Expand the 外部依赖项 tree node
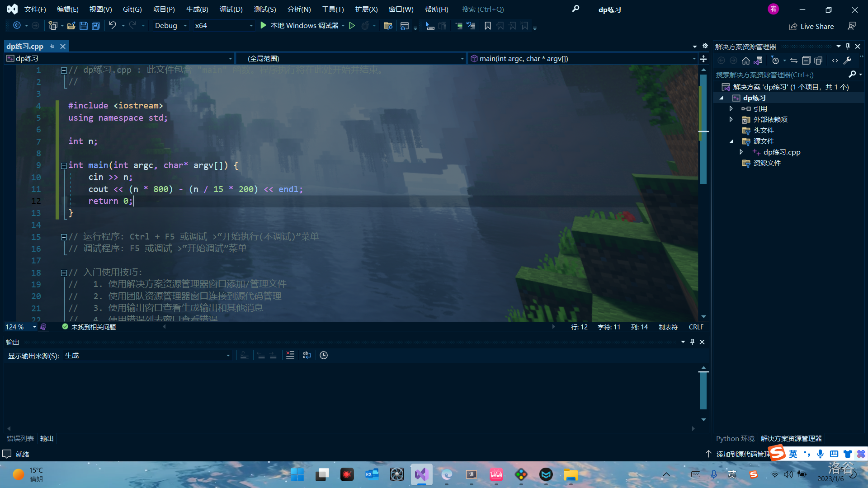868x488 pixels. (731, 119)
